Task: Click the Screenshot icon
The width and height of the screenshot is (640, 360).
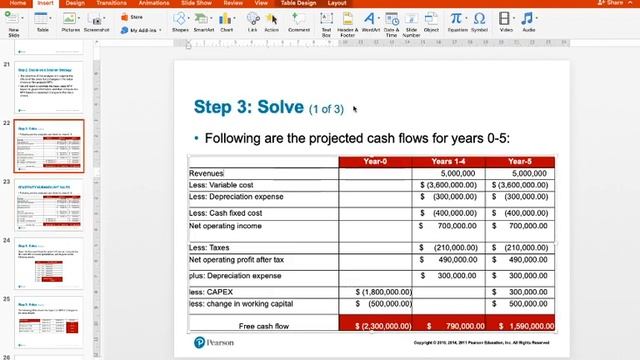Action: point(96,20)
